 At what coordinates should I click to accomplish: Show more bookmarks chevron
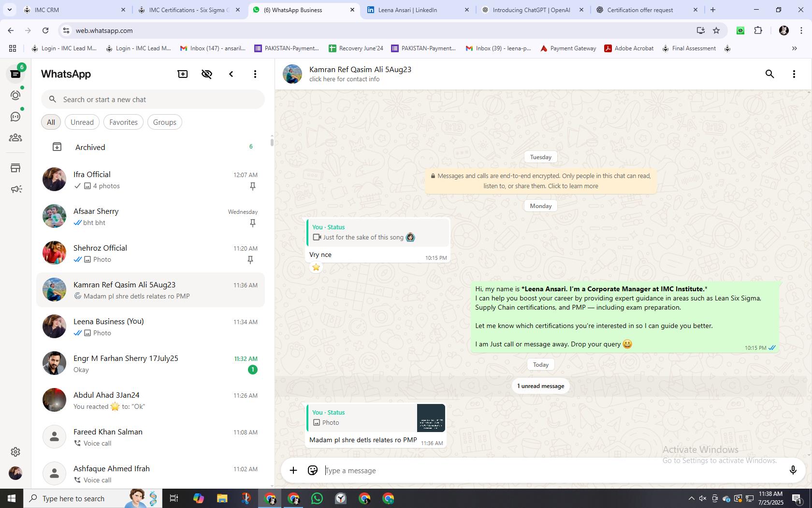pos(794,48)
